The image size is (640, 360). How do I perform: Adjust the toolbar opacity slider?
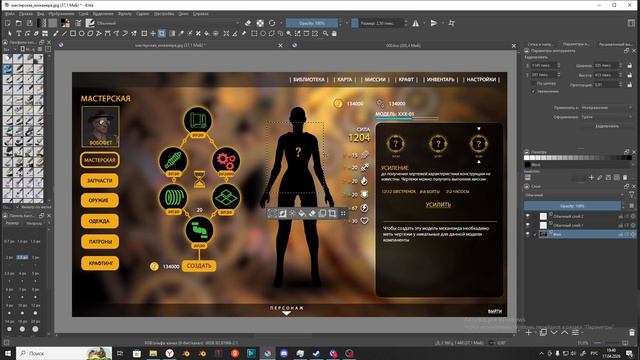click(312, 23)
